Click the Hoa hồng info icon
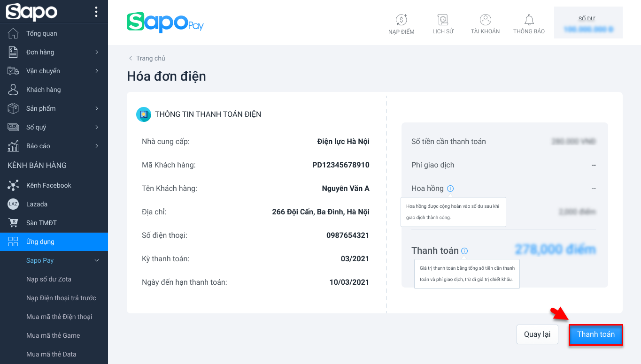 point(450,189)
